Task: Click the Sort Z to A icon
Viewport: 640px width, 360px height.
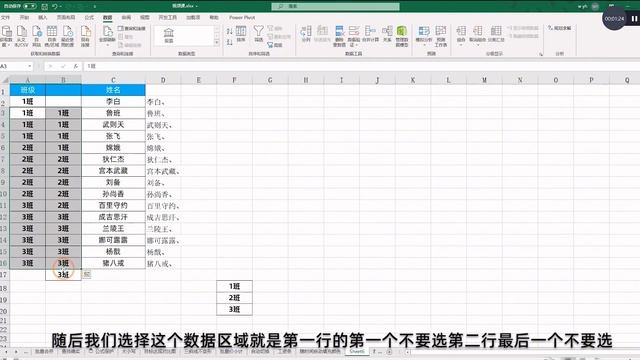Action: (x=229, y=42)
